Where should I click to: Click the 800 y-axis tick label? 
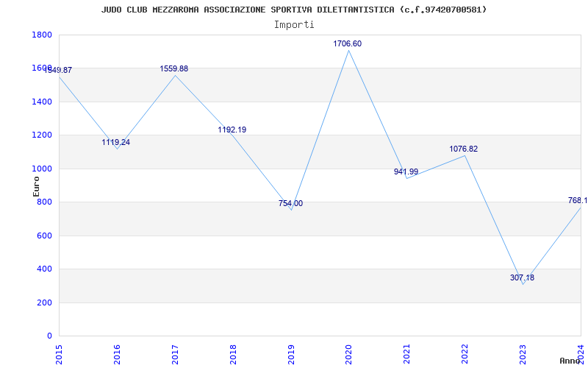click(x=44, y=202)
